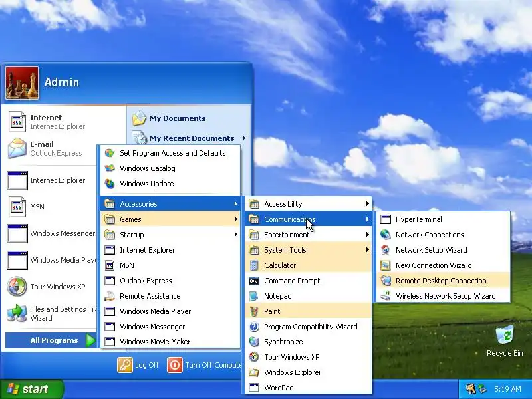Viewport: 532px width, 399px height.
Task: Click the WordPad icon
Action: pyautogui.click(x=254, y=388)
